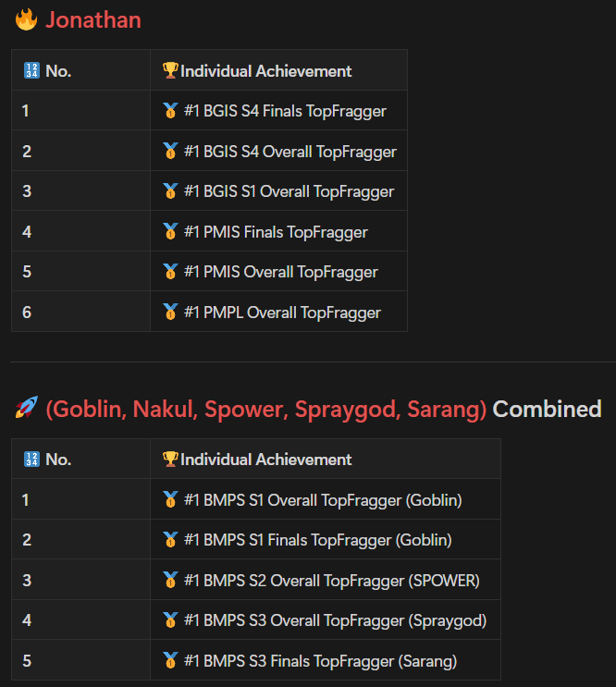Screen dimensions: 616x687
Task: Click the trophy icon in Combined table header
Action: click(170, 459)
